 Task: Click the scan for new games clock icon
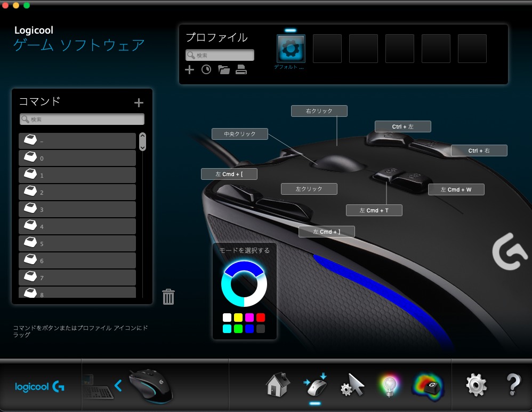tap(206, 70)
